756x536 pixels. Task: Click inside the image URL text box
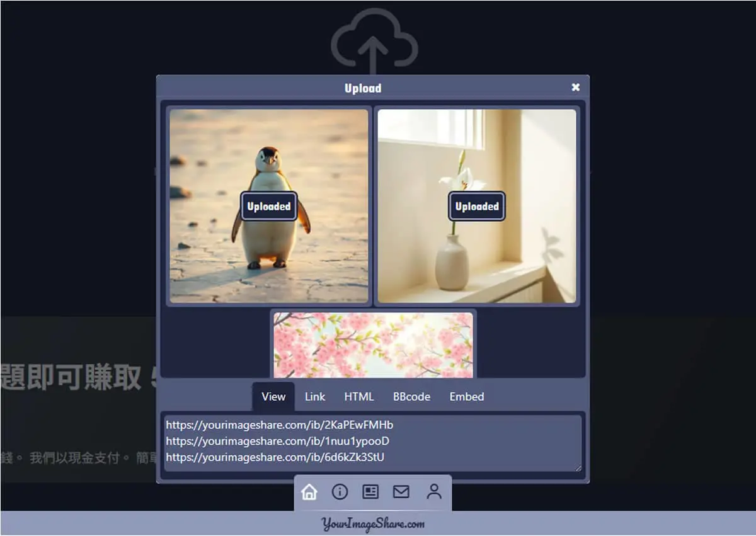pyautogui.click(x=373, y=443)
